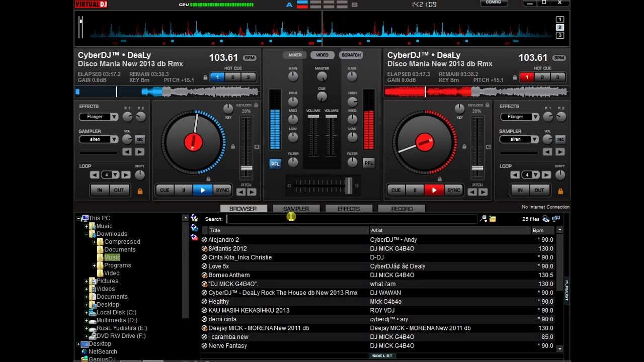Start playback on the left deck
Viewport: 644px width, 362px height.
203,190
